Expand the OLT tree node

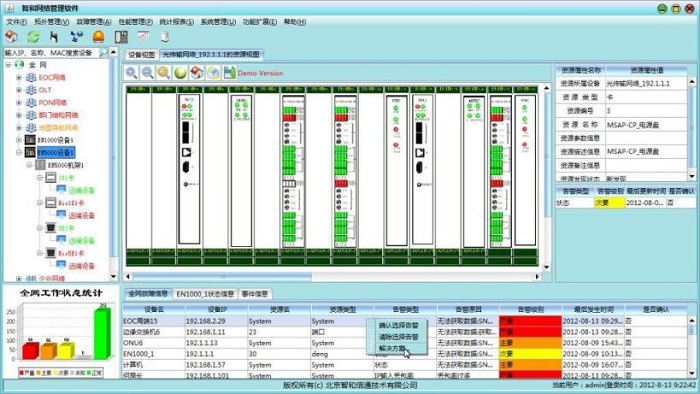[x=19, y=90]
